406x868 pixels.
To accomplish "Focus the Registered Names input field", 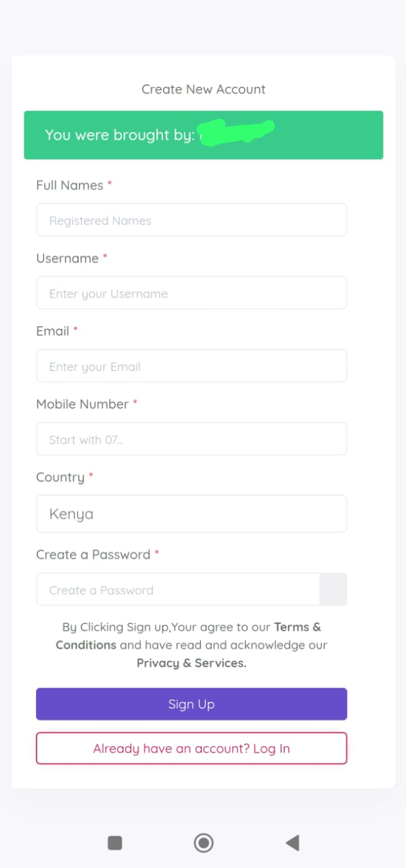I will [191, 220].
